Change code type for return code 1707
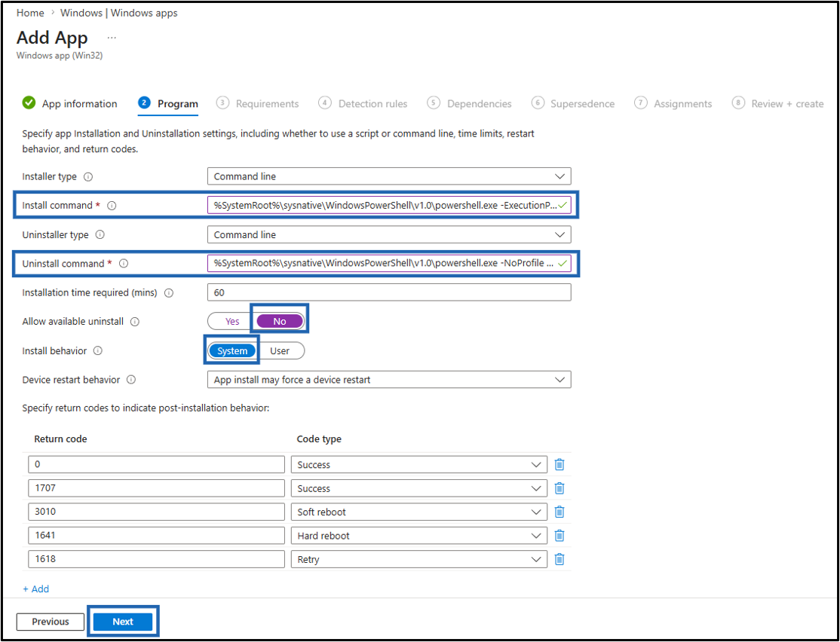Viewport: 840px width, 642px height. pyautogui.click(x=419, y=488)
